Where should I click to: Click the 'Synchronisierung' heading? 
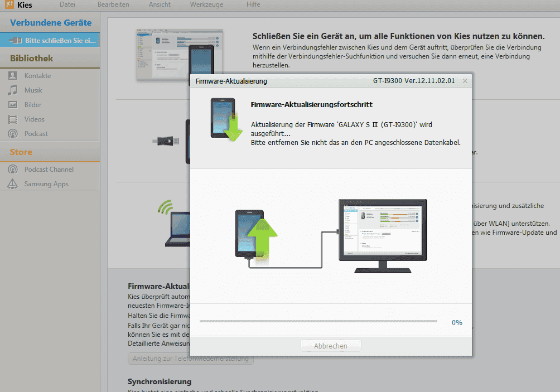(160, 381)
